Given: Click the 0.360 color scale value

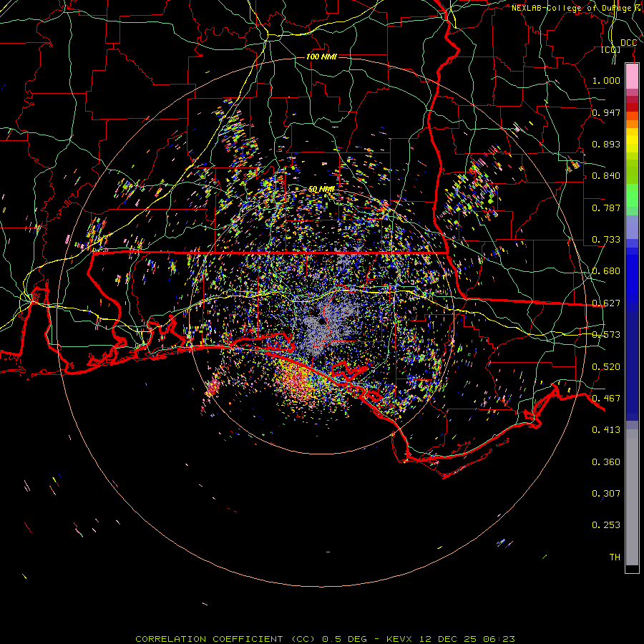Looking at the screenshot, I should 606,462.
